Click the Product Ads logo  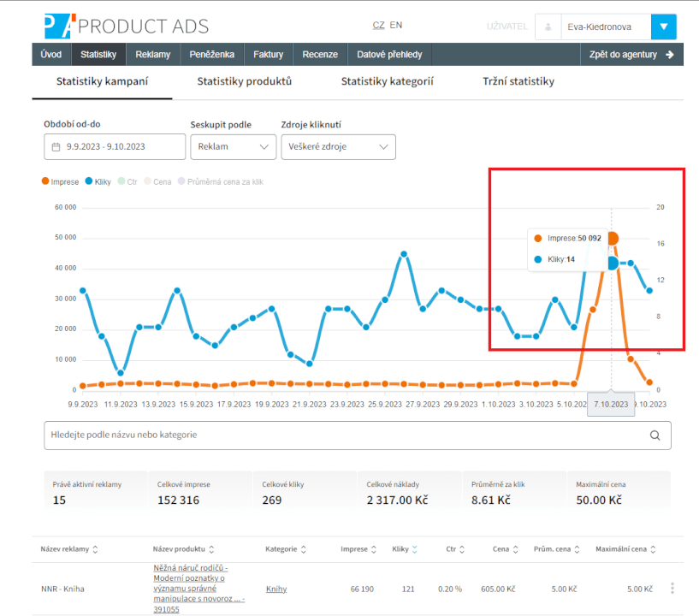126,27
